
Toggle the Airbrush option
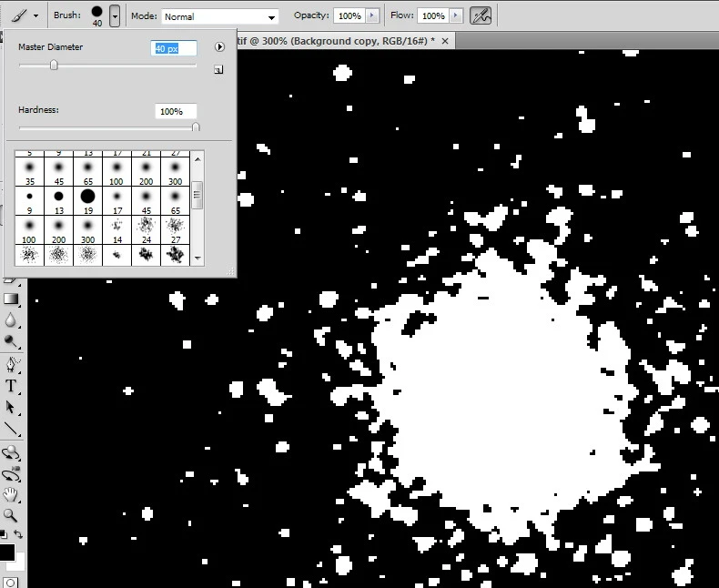coord(481,15)
